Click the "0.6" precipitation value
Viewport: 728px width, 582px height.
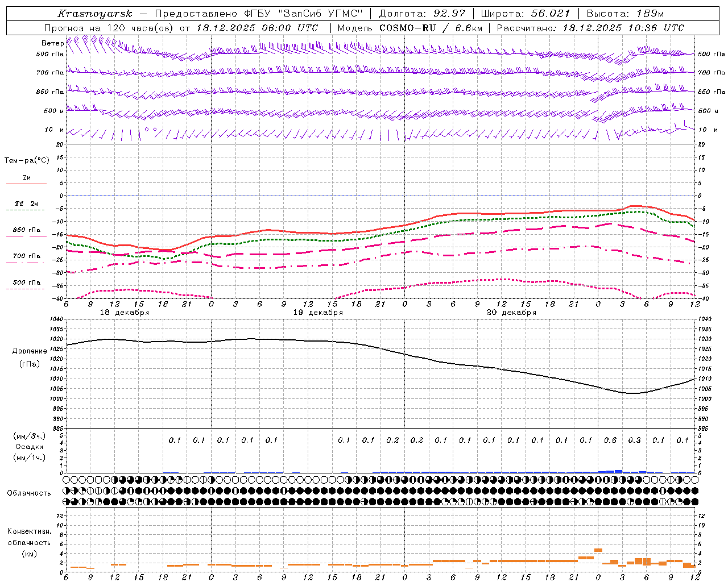pyautogui.click(x=610, y=440)
